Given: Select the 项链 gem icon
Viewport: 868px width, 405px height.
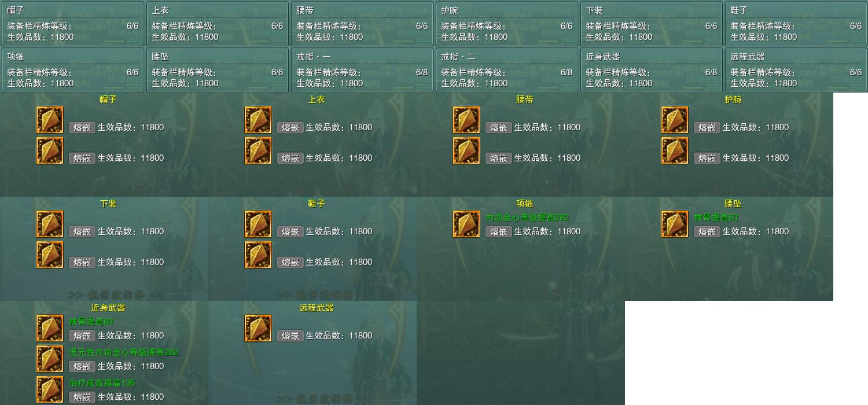Looking at the screenshot, I should pyautogui.click(x=466, y=224).
